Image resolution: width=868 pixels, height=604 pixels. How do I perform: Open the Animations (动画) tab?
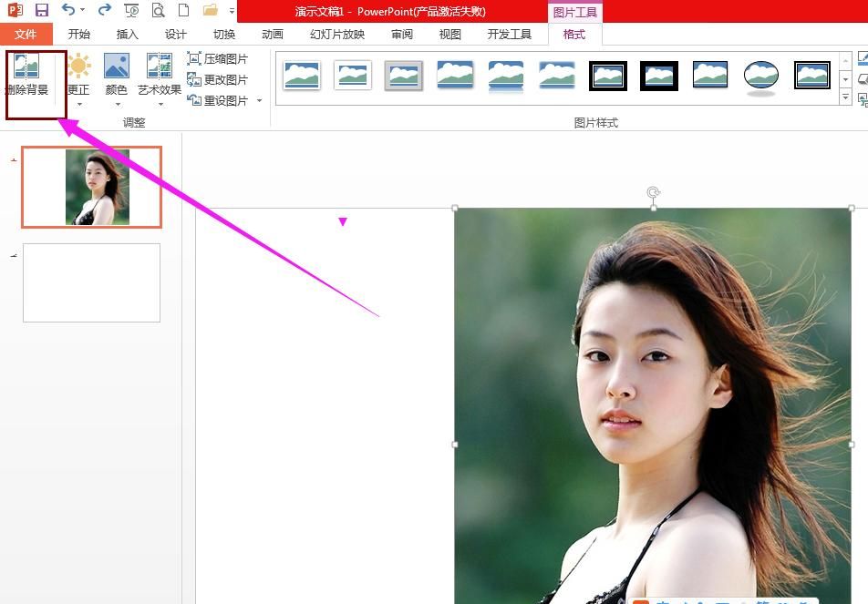click(272, 35)
